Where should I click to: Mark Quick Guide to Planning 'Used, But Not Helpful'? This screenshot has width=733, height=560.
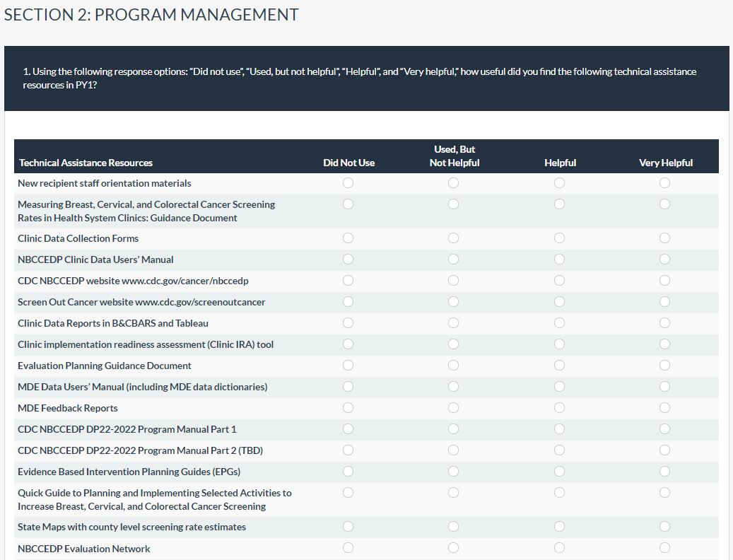(x=453, y=493)
